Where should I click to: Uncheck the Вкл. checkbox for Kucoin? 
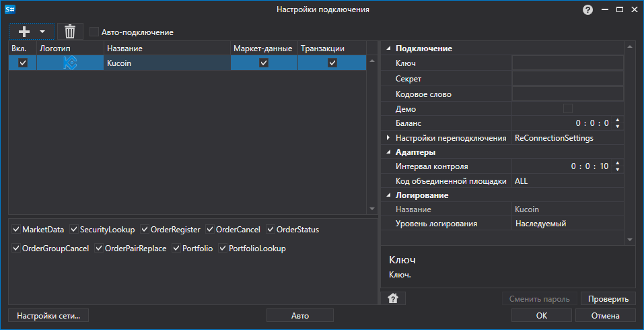point(23,63)
